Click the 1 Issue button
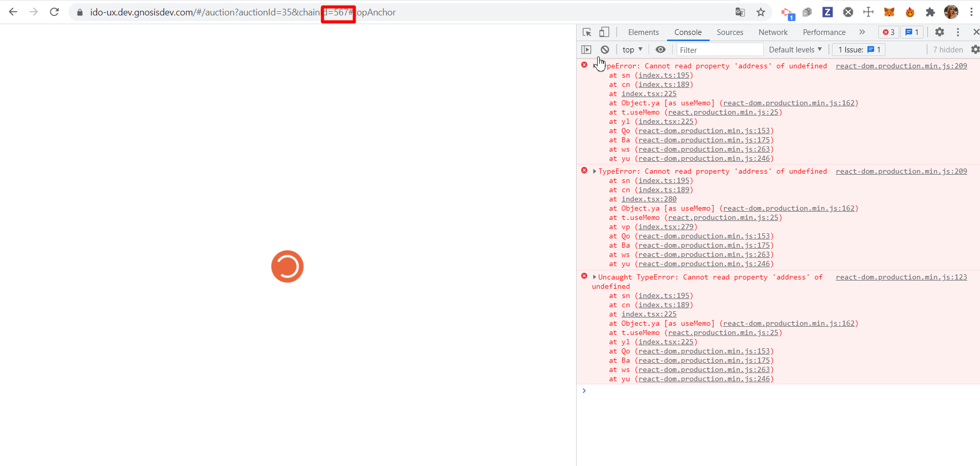The width and height of the screenshot is (980, 466). click(x=859, y=49)
